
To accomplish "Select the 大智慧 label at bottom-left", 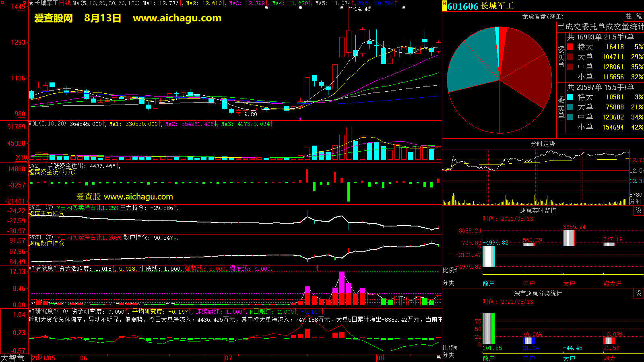I will [x=12, y=358].
